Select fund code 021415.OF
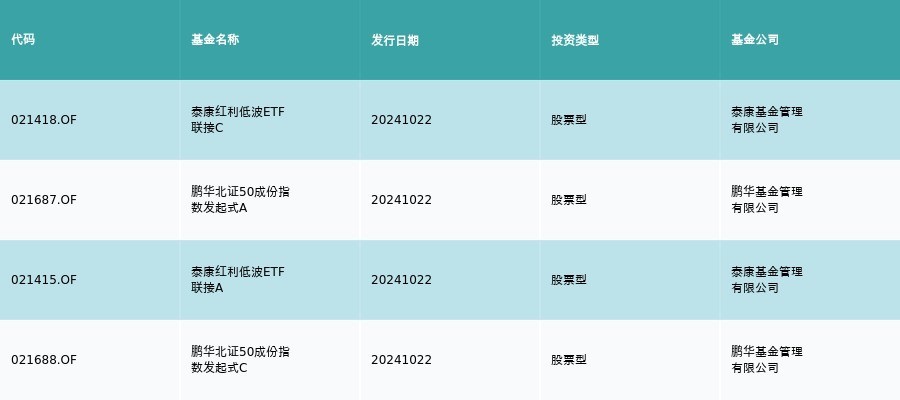The image size is (900, 400). [44, 280]
